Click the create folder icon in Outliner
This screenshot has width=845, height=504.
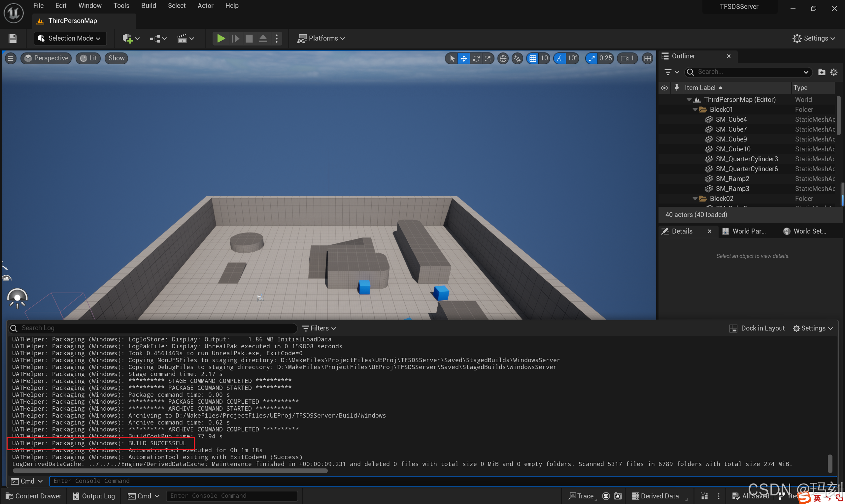tap(822, 72)
